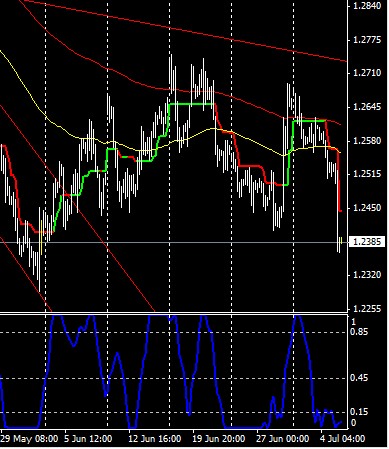Click the 4 Jul 04:00 time label
The height and width of the screenshot is (449, 389).
(343, 438)
